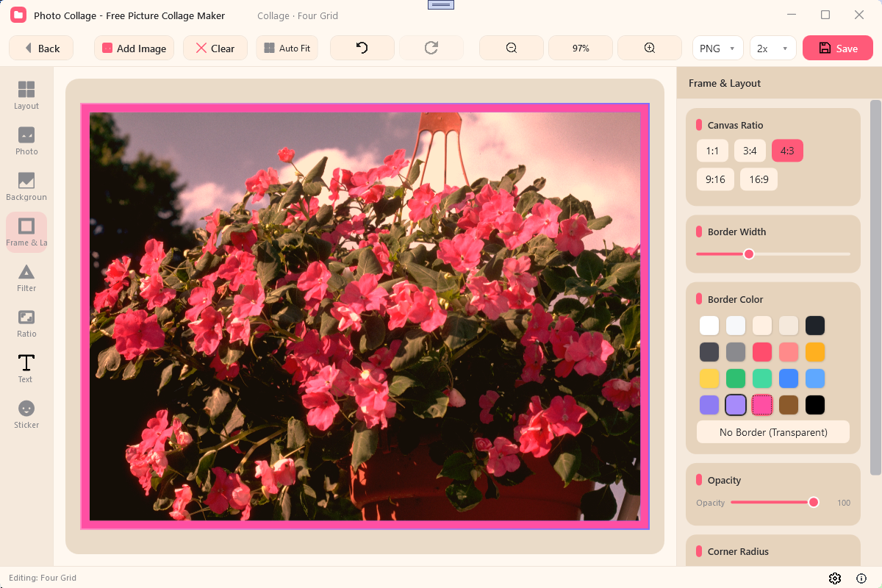Pick the blue border color swatch
The image size is (882, 588).
789,379
